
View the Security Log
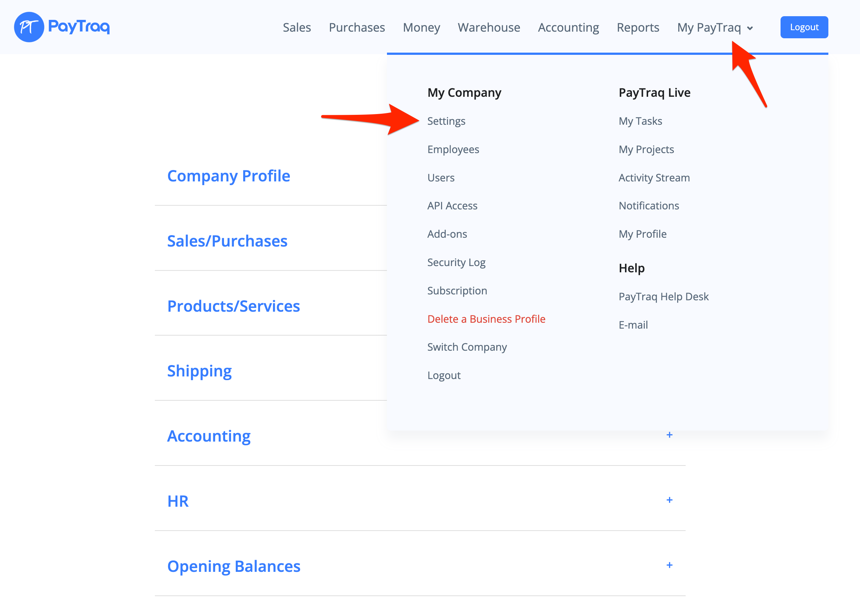(456, 262)
